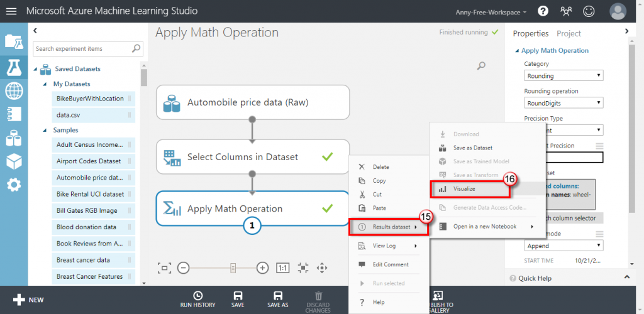The width and height of the screenshot is (644, 314).
Task: Switch to the Project tab
Action: (569, 34)
